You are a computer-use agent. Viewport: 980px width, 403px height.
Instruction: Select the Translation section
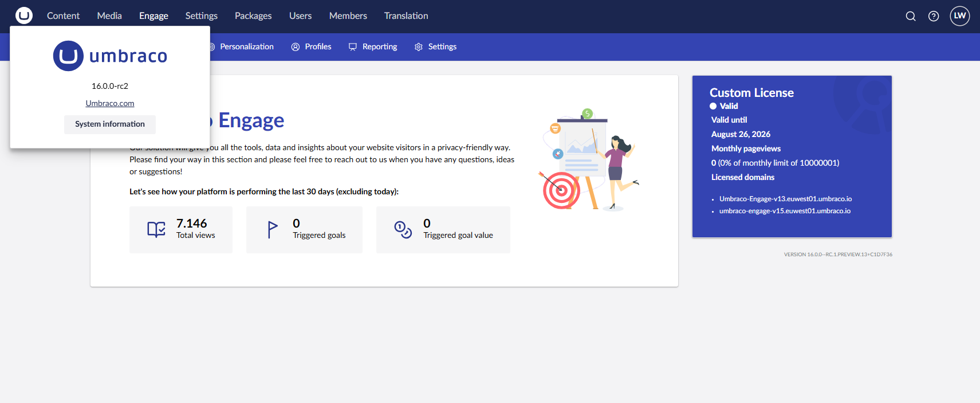pos(406,16)
